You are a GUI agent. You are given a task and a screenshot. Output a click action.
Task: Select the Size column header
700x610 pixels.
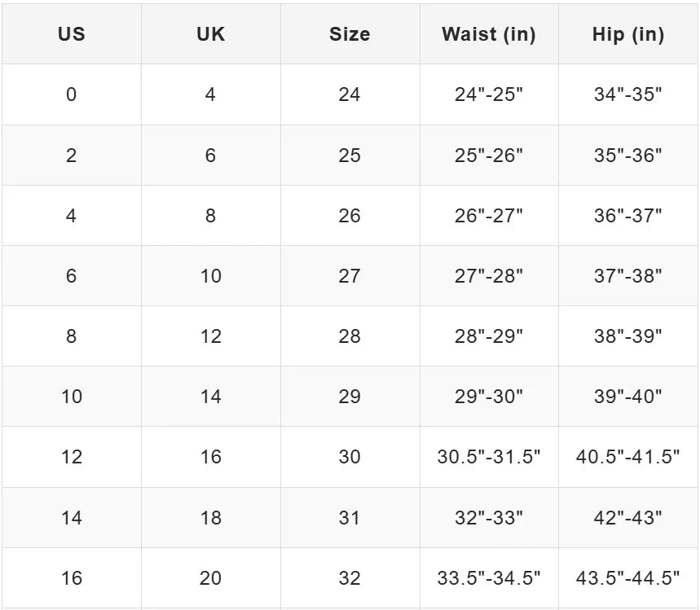point(350,34)
